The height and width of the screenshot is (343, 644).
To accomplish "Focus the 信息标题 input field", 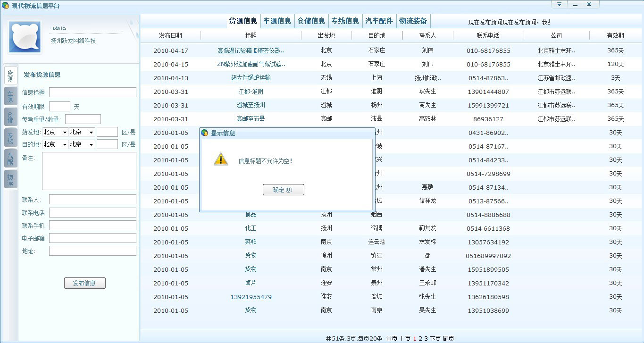I will tap(92, 92).
